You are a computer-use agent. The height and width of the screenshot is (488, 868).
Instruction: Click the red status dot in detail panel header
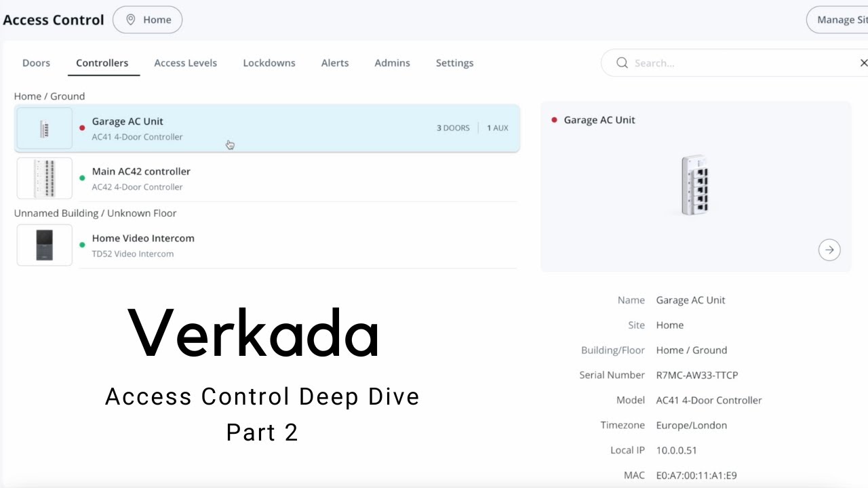click(x=554, y=120)
